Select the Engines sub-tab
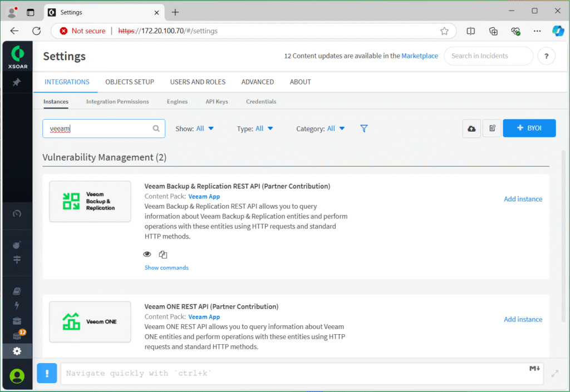 tap(178, 102)
